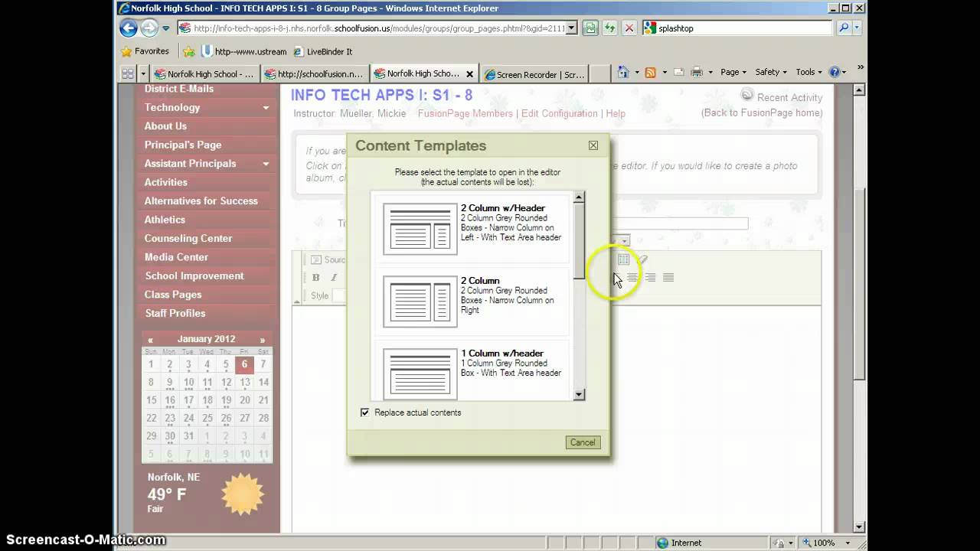Image resolution: width=980 pixels, height=551 pixels.
Task: Open the Class Pages sidebar link
Action: click(x=173, y=295)
